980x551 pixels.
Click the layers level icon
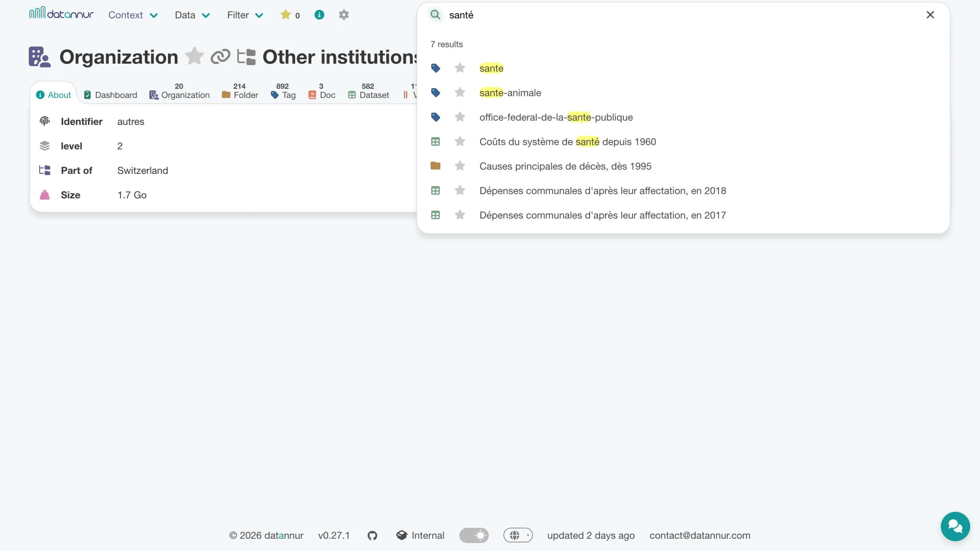[45, 146]
